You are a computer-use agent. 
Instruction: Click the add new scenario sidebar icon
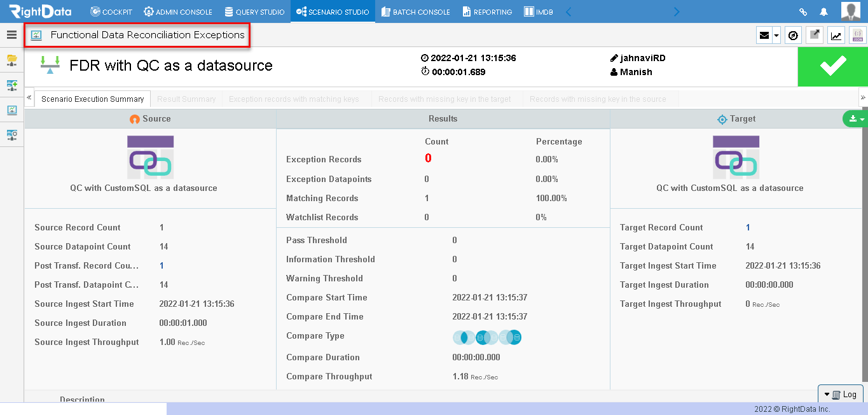click(x=11, y=85)
